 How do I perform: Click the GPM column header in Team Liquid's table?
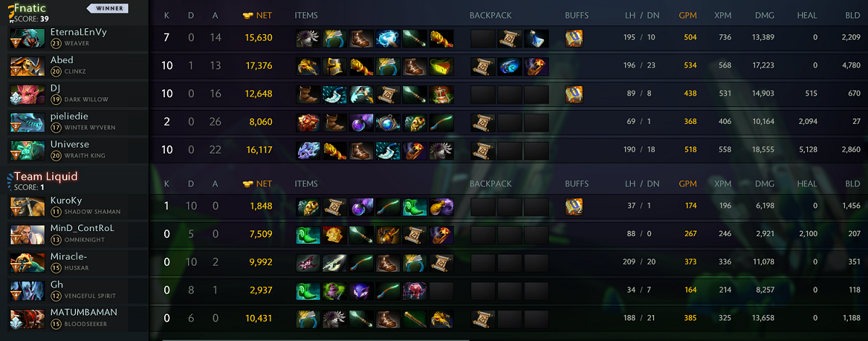[x=688, y=184]
